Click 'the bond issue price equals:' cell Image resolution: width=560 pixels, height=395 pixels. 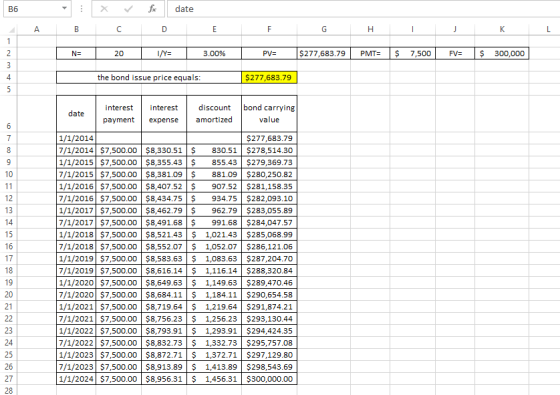click(149, 78)
